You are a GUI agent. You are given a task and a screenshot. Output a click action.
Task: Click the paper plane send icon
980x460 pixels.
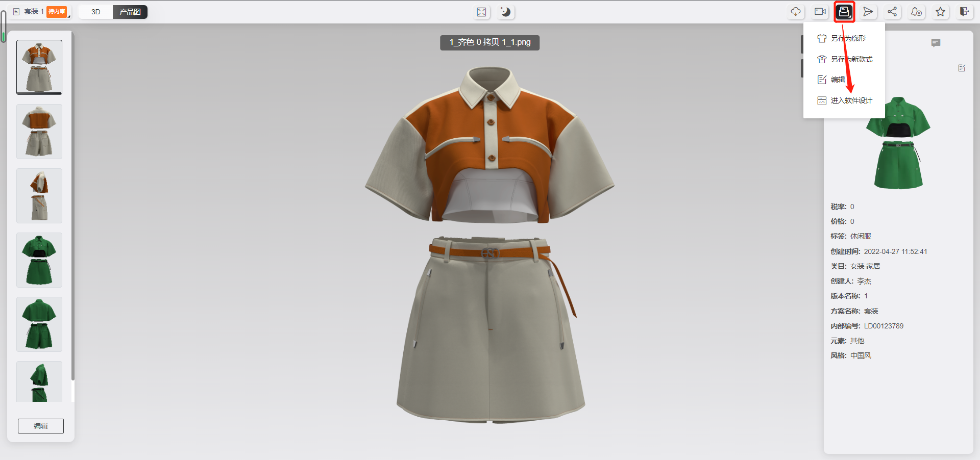coord(868,12)
